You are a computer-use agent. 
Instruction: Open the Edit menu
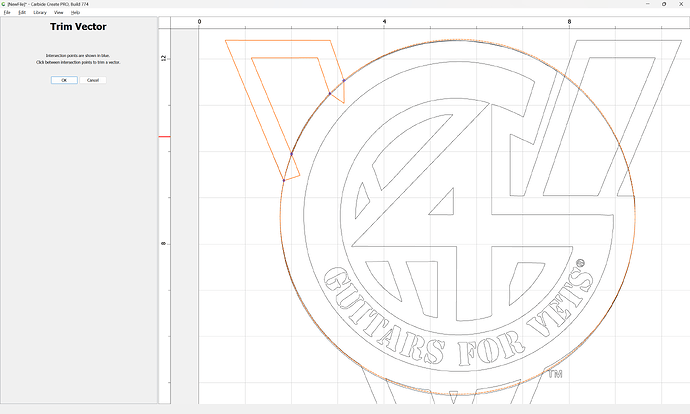point(22,12)
